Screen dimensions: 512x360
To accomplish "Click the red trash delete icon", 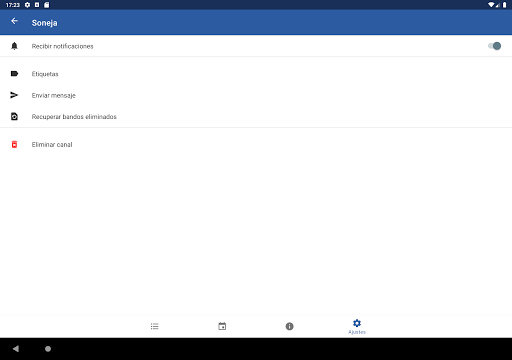I will 14,144.
